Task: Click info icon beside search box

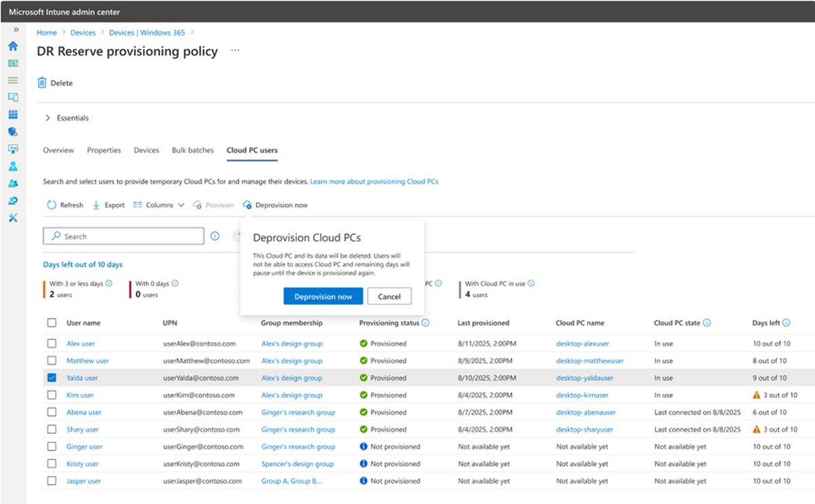Action: [x=215, y=236]
